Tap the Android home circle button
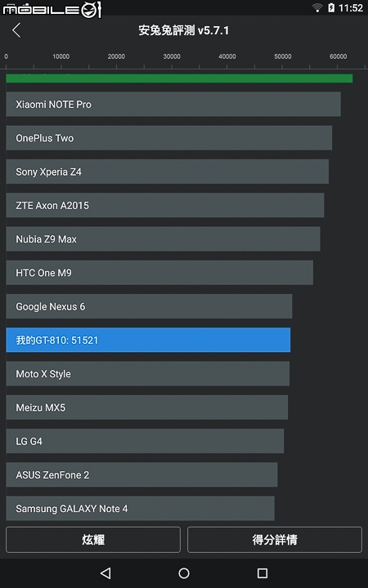The width and height of the screenshot is (368, 588). (x=184, y=572)
